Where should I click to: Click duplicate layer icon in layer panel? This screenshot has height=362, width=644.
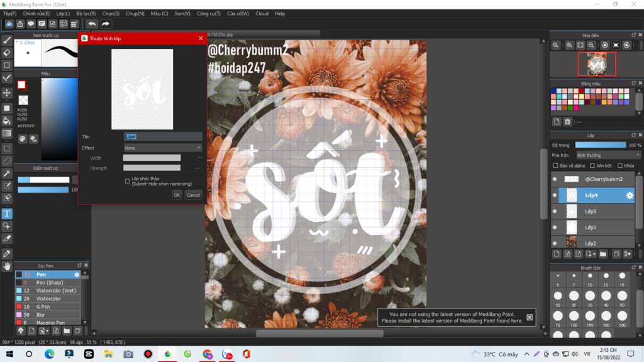tap(616, 254)
